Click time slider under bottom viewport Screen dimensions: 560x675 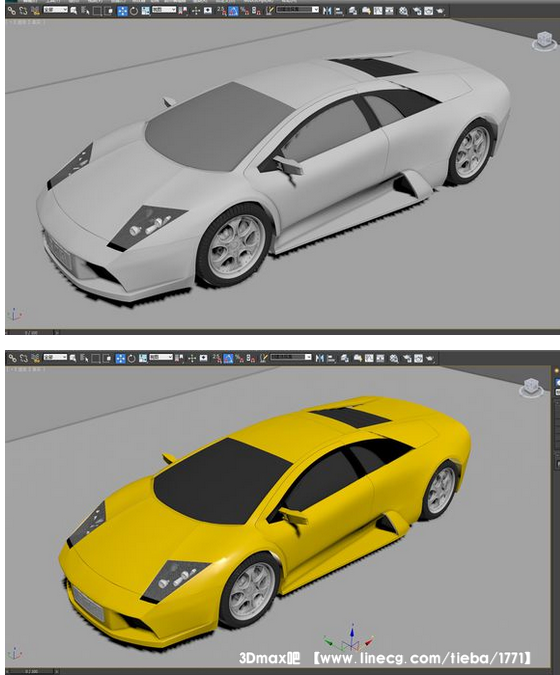click(31, 671)
